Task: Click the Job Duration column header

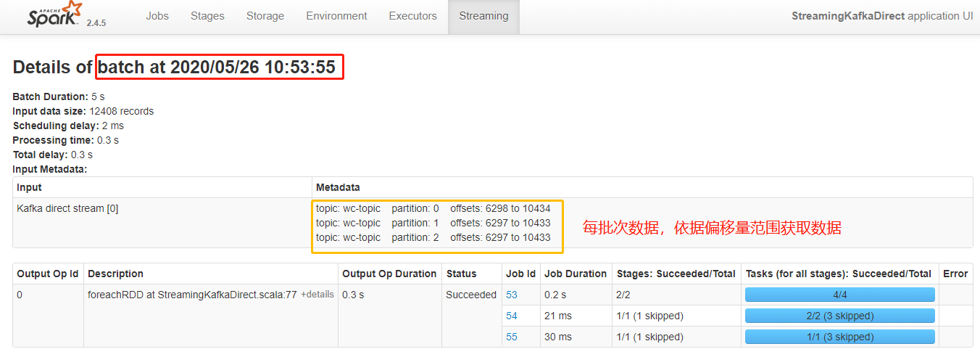Action: point(576,274)
